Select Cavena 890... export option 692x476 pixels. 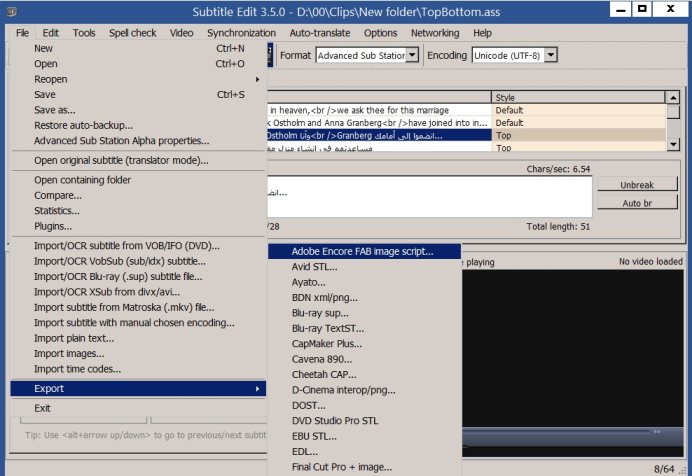point(365,359)
